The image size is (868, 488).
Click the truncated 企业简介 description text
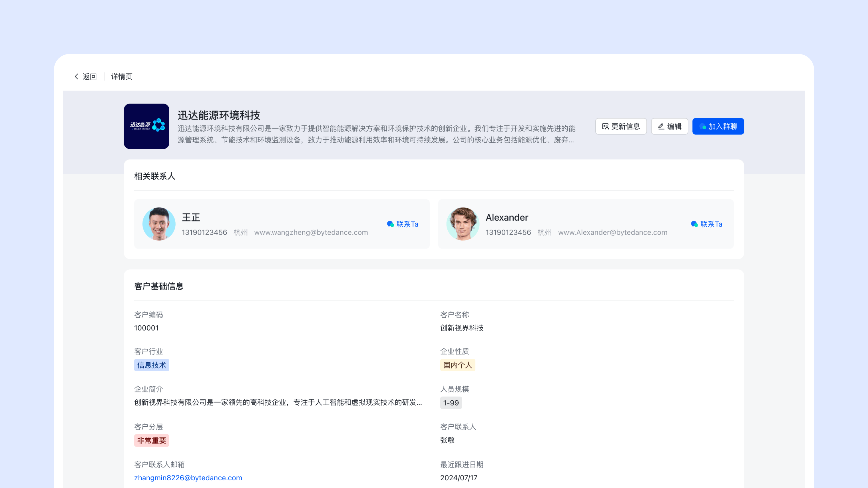point(278,402)
